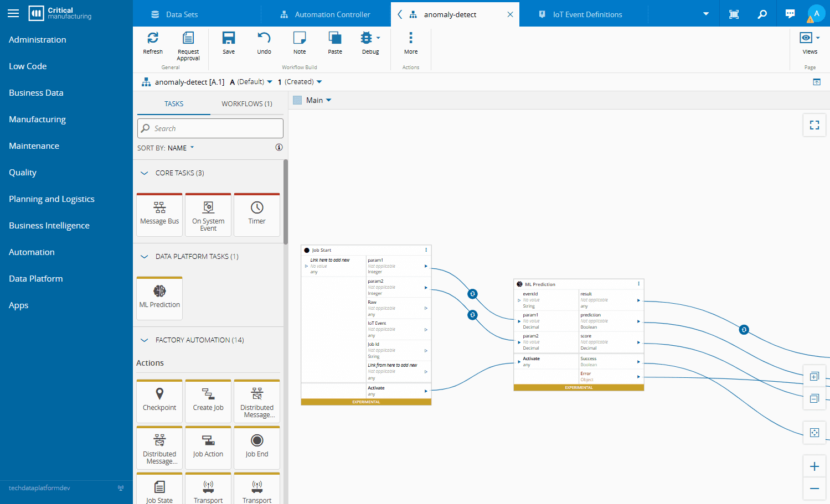Open the Views eye dropdown
830x504 pixels.
(x=810, y=43)
